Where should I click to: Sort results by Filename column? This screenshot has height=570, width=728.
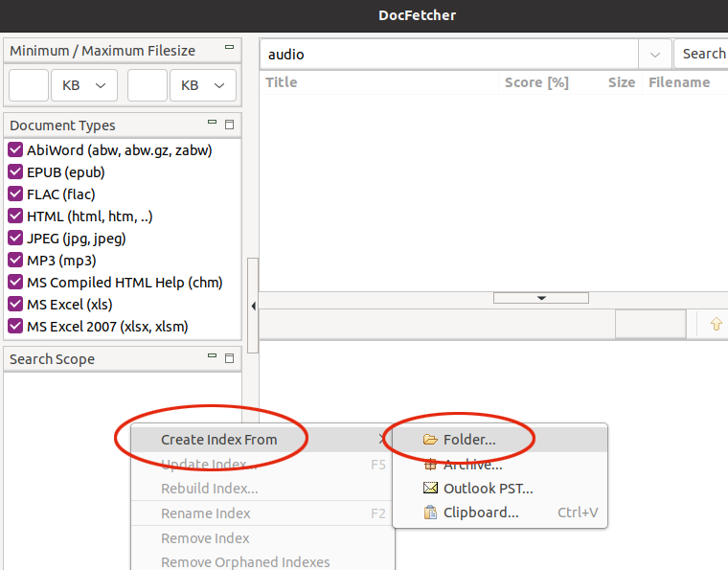(685, 82)
